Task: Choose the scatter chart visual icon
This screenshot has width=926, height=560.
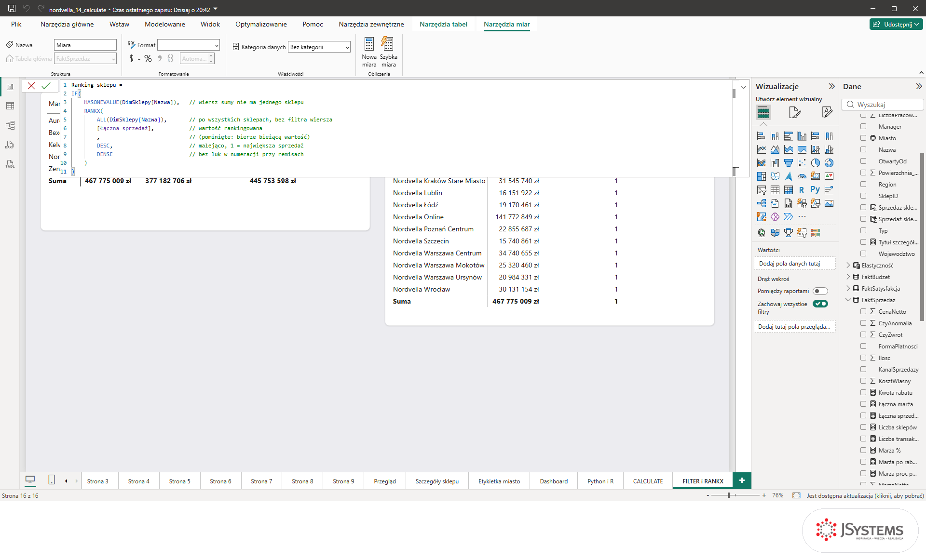Action: [x=802, y=163]
